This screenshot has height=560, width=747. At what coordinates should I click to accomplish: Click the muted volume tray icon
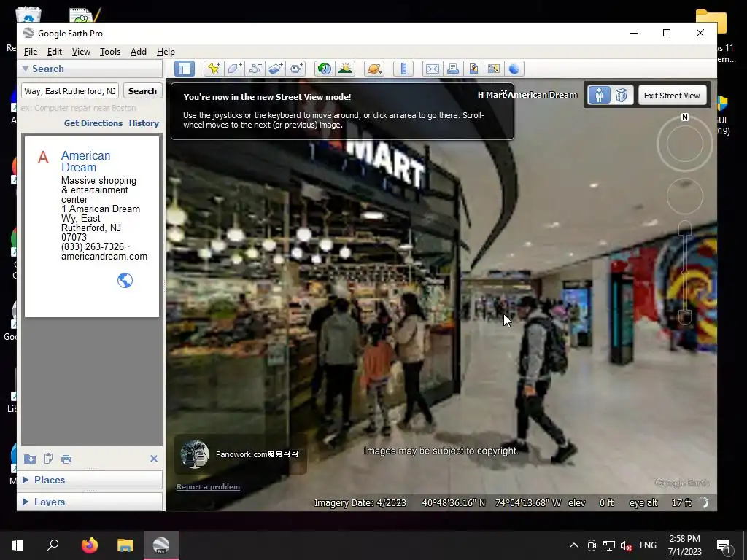coord(626,545)
